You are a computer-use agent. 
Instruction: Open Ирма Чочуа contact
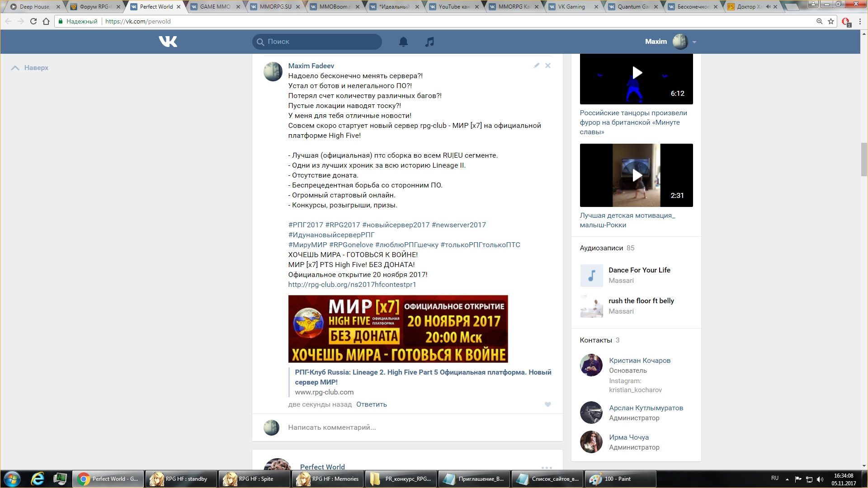click(629, 437)
